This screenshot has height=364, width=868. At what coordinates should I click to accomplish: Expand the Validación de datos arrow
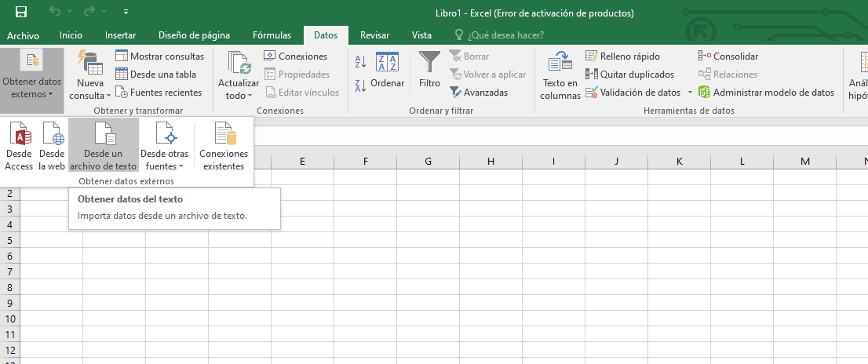point(691,93)
